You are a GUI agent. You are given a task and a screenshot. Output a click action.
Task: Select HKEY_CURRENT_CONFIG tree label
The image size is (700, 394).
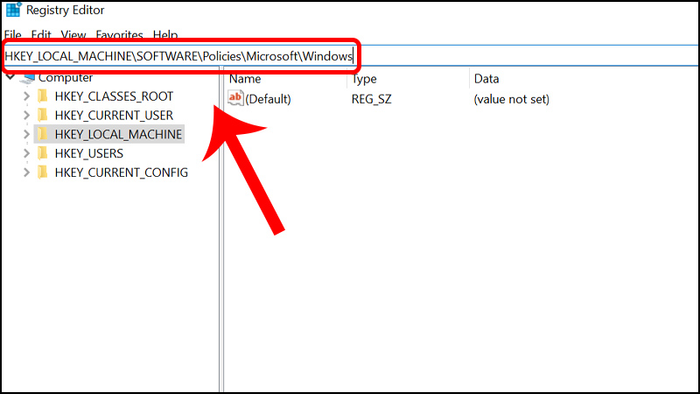click(x=121, y=172)
